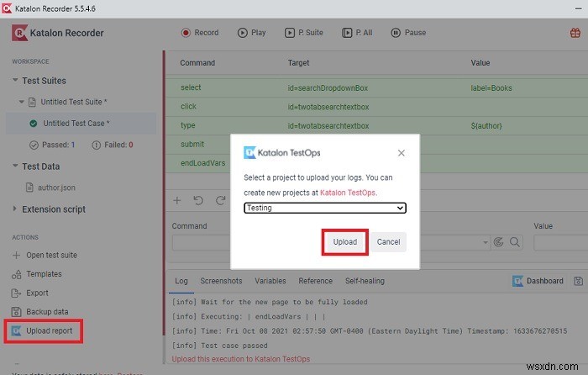Click the select target element icon
Viewport: 588px width, 375px height.
pos(498,242)
